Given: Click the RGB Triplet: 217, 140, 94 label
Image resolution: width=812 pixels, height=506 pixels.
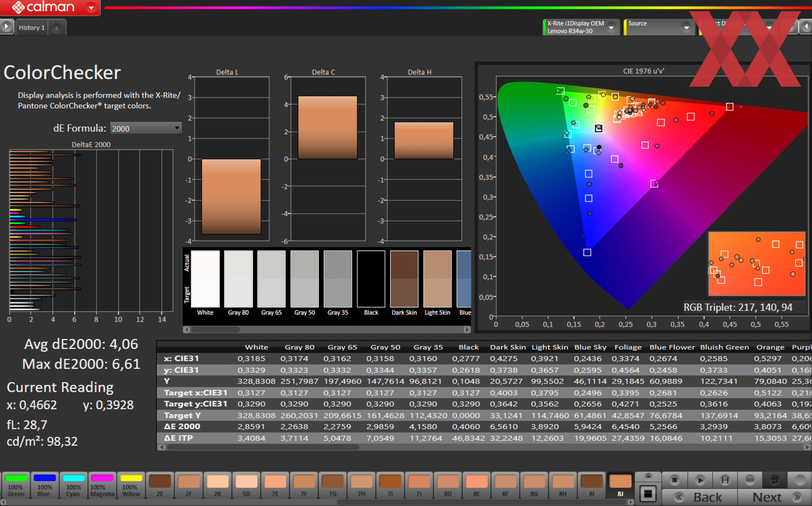Looking at the screenshot, I should 738,307.
